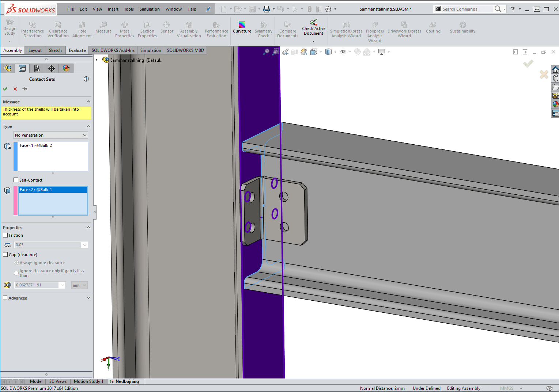Pin the Contact Sets panel
The image size is (559, 392).
[25, 89]
